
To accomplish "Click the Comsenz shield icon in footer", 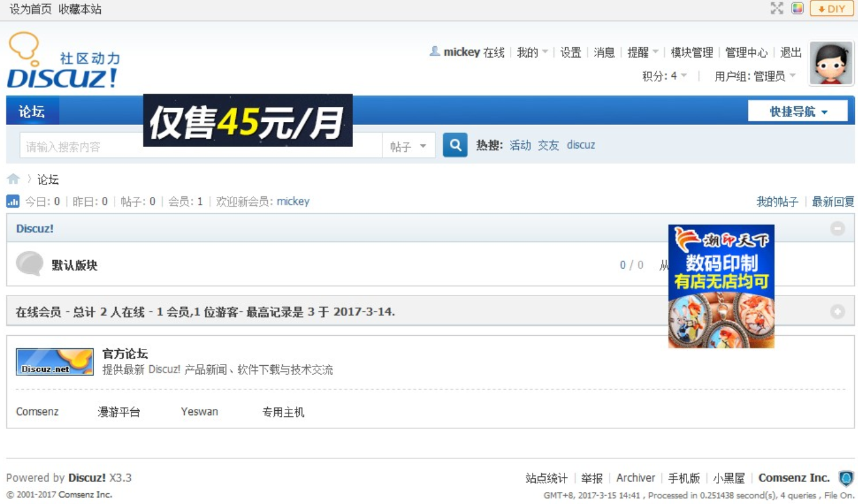I will coord(846,478).
